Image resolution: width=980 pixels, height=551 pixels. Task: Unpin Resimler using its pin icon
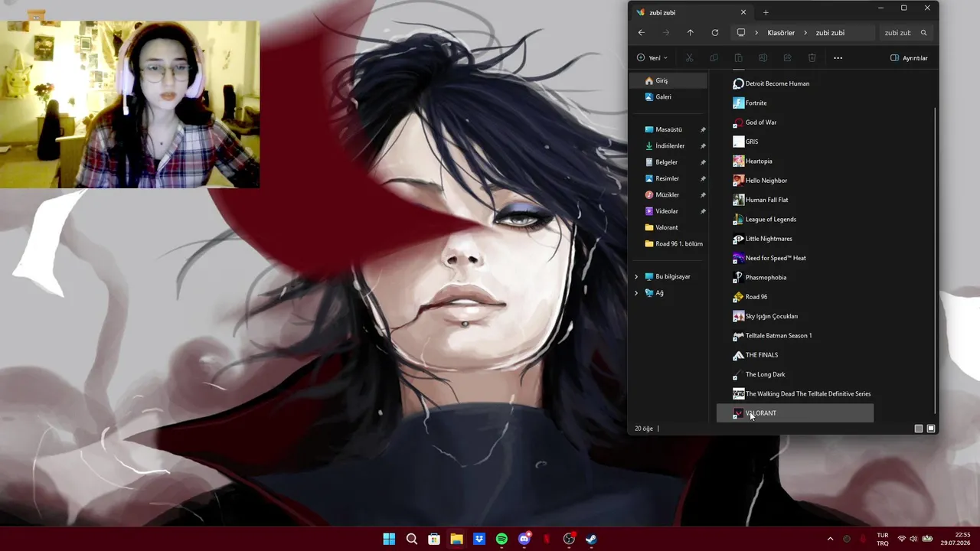pos(703,178)
